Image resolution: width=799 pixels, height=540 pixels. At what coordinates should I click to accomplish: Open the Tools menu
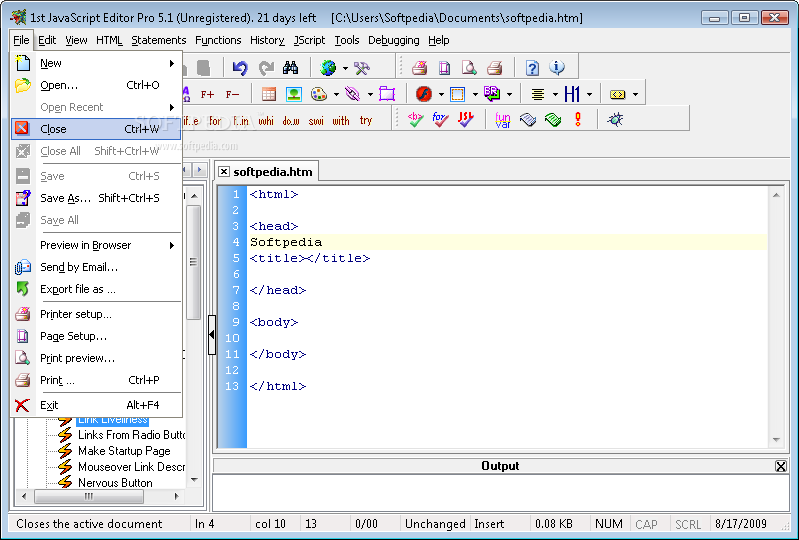[347, 40]
